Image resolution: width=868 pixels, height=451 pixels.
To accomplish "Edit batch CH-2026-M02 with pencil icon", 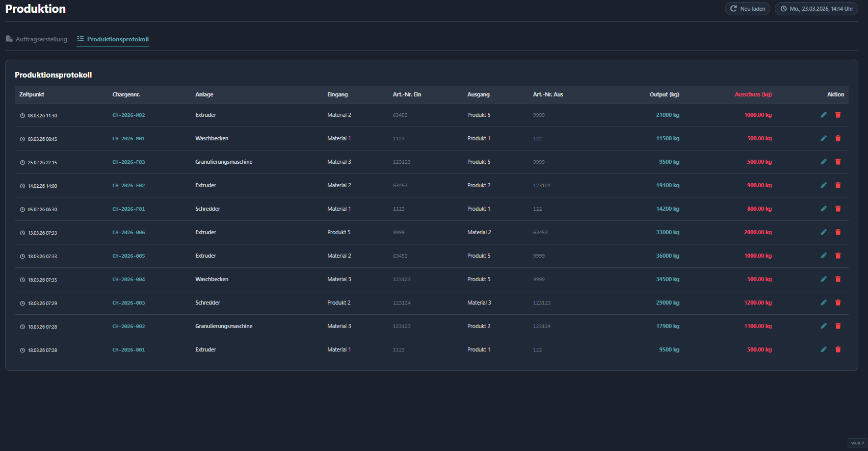I will tap(823, 115).
